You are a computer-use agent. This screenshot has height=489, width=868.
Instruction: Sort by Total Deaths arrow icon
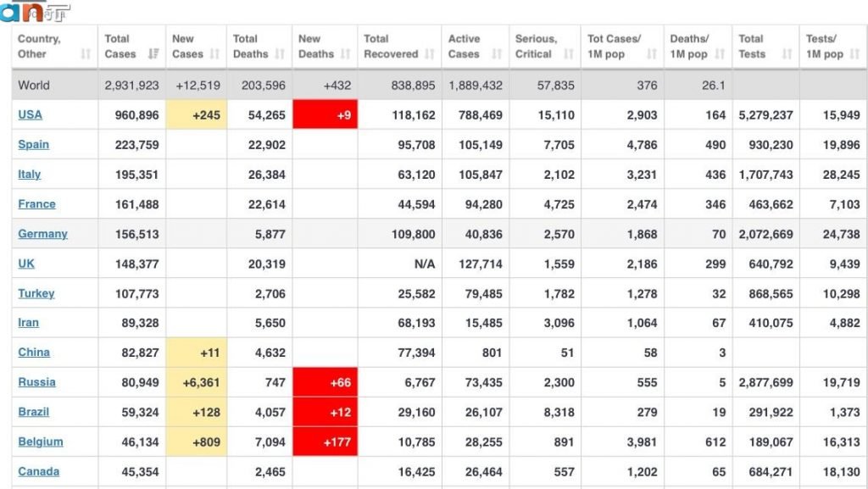point(279,54)
